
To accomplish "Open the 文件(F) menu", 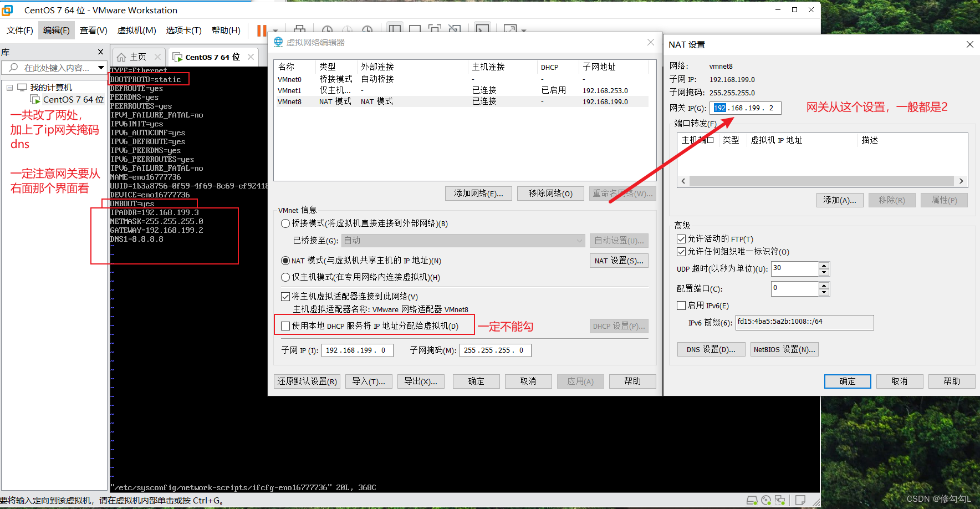I will pyautogui.click(x=20, y=30).
